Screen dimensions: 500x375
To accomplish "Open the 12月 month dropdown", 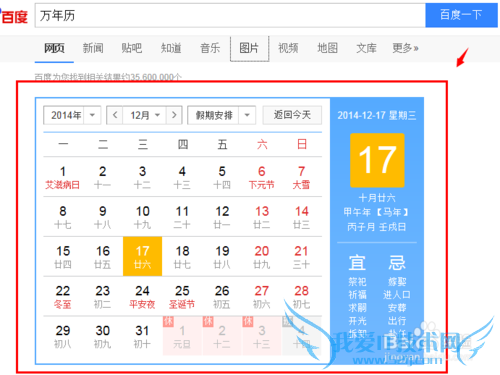I will tap(144, 115).
